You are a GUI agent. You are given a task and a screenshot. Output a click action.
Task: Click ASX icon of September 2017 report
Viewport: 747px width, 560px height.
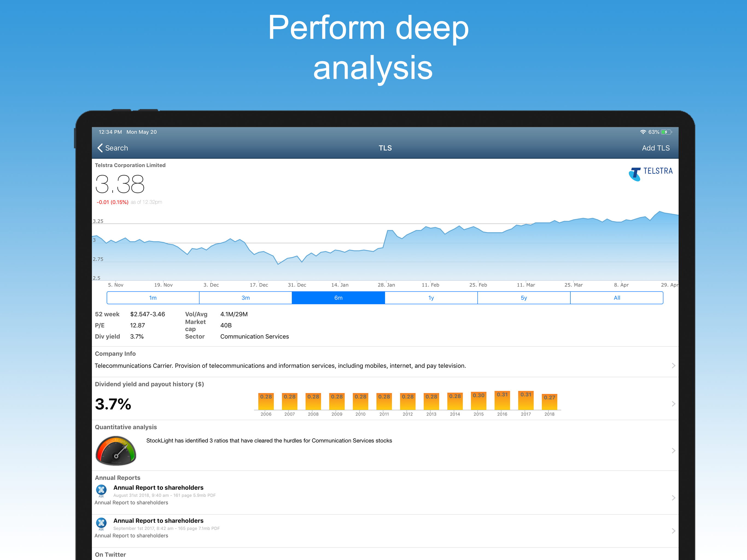pyautogui.click(x=101, y=524)
